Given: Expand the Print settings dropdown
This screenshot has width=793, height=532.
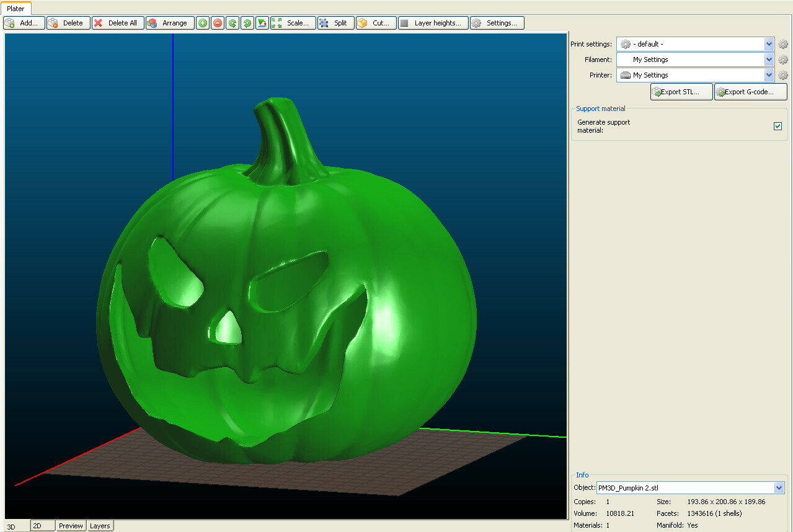Looking at the screenshot, I should (769, 44).
